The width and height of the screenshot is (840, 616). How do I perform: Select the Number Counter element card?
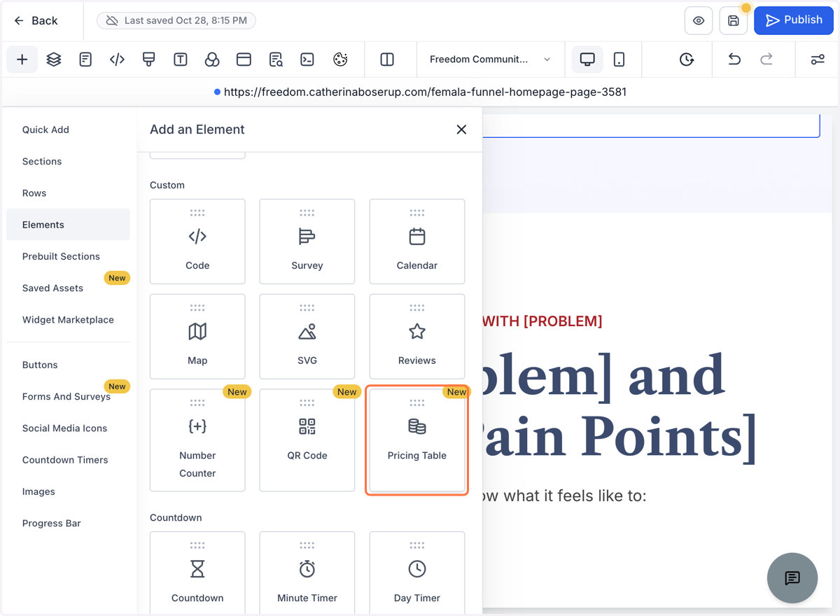[197, 440]
